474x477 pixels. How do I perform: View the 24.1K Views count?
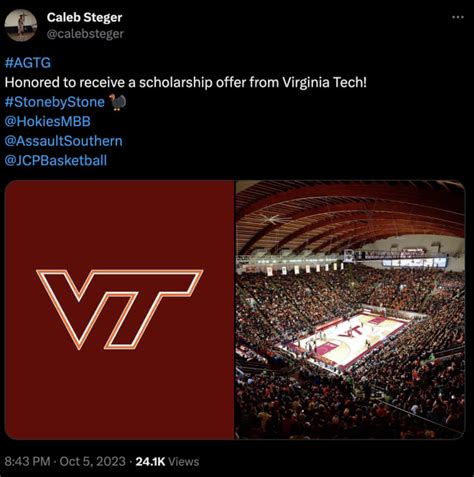pos(167,462)
